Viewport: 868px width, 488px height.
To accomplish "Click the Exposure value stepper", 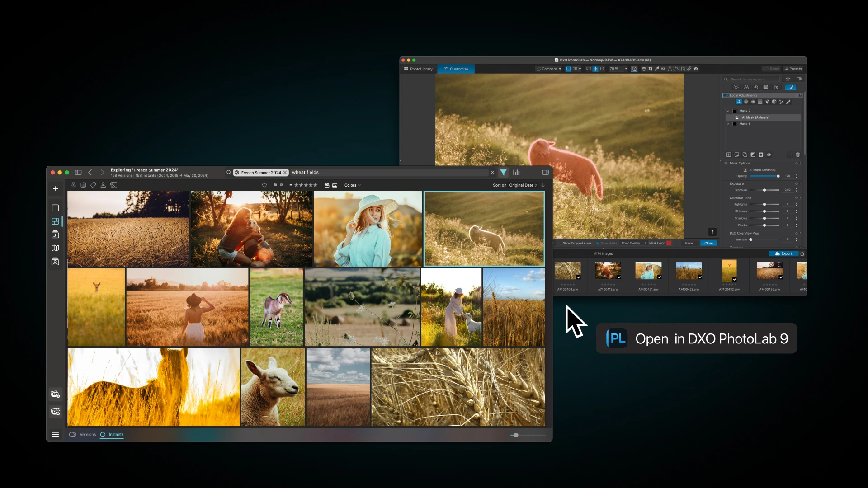I will pyautogui.click(x=797, y=190).
